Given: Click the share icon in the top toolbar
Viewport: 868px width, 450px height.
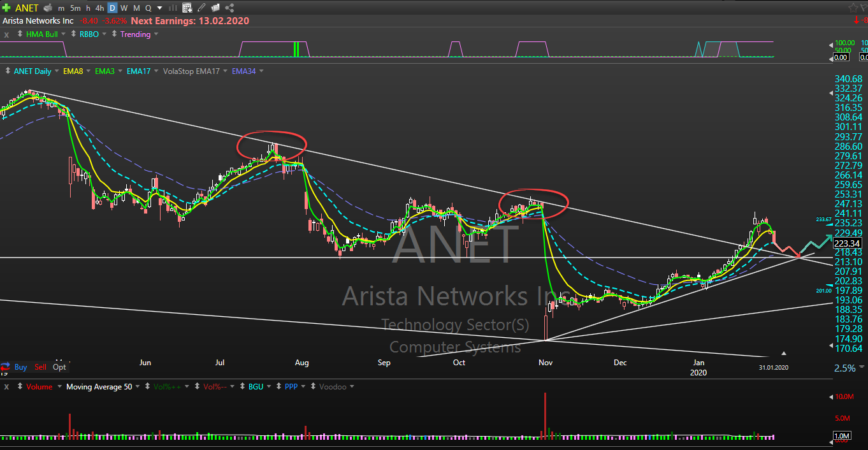Looking at the screenshot, I should (x=229, y=8).
